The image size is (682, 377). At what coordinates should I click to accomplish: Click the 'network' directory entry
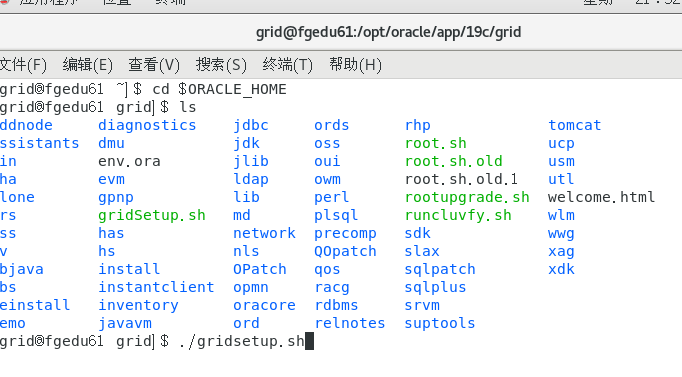click(264, 234)
